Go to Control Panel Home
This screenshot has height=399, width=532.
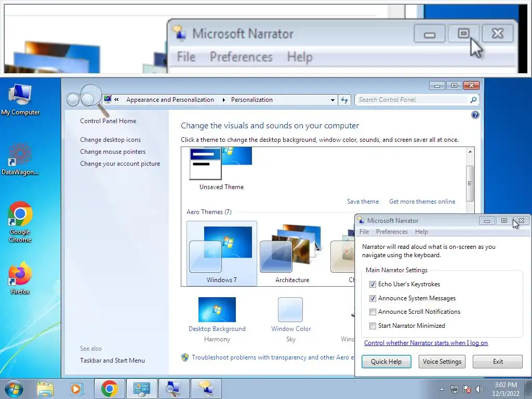click(x=108, y=121)
